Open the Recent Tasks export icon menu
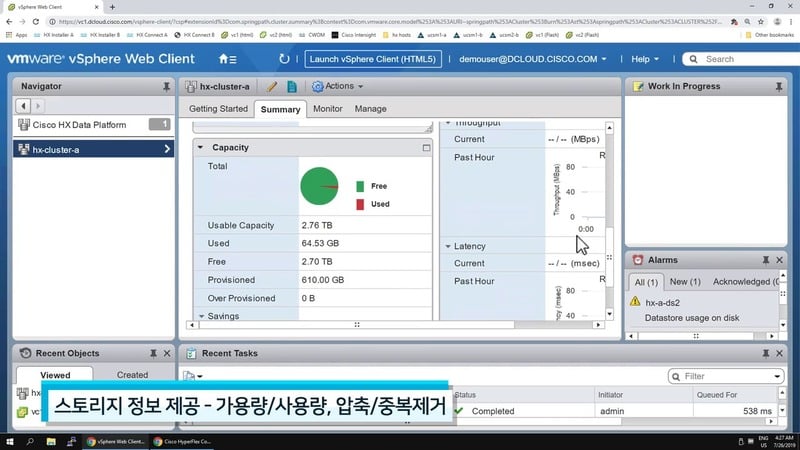 pos(193,376)
